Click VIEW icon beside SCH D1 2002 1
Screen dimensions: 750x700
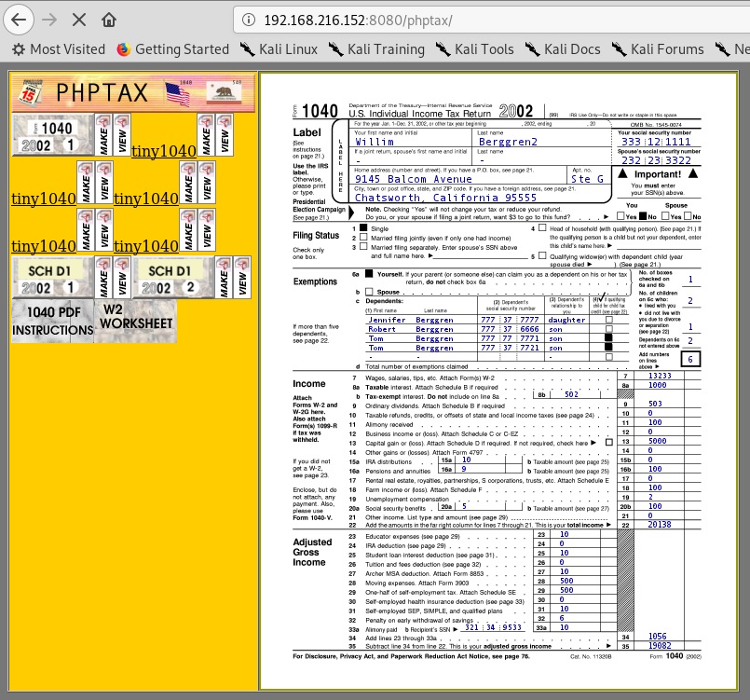click(122, 278)
